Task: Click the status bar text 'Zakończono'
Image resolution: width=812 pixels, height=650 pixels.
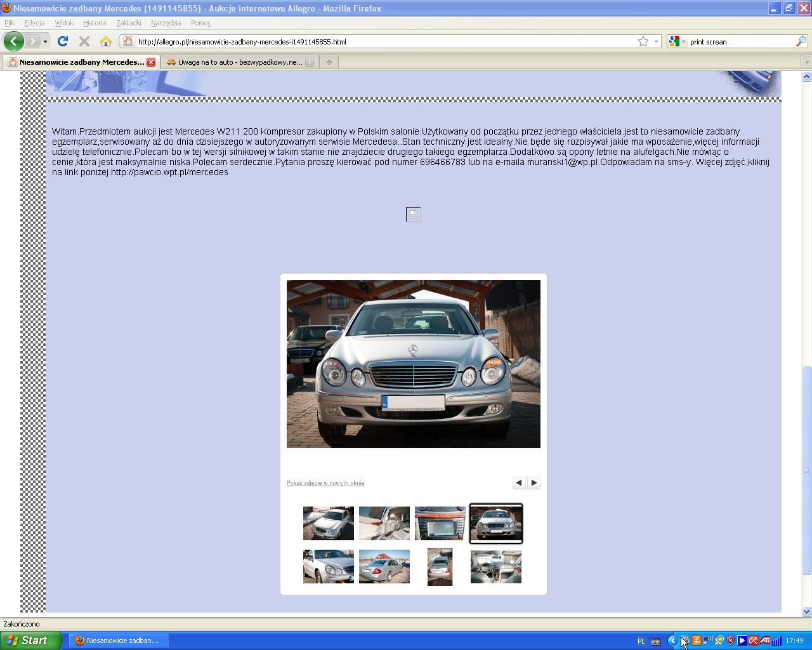Action: (22, 624)
